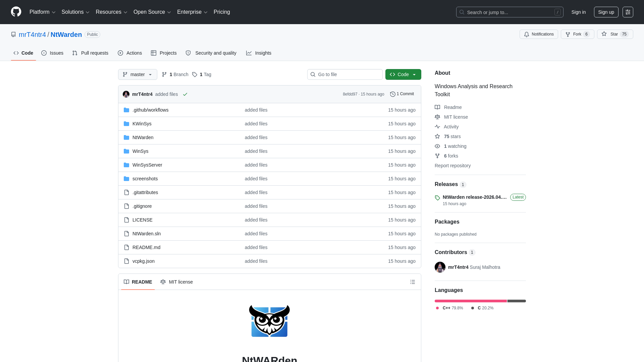
Task: Click the commit status checkmark icon
Action: [185, 94]
